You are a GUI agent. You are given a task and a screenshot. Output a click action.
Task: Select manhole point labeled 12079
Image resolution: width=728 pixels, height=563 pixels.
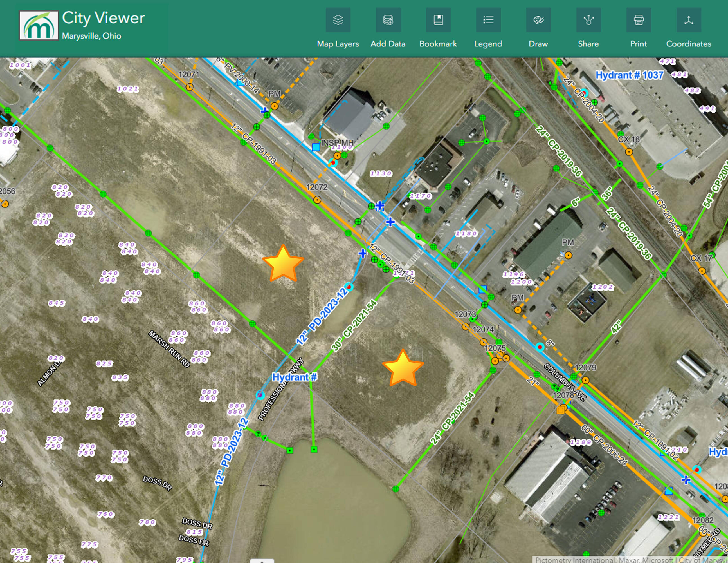pos(585,380)
